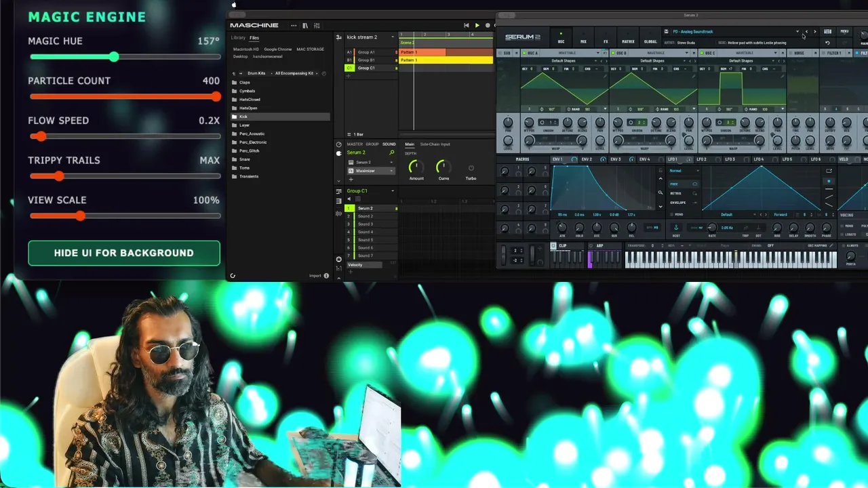Restart playback in Maschine transport
The height and width of the screenshot is (488, 868).
point(467,26)
